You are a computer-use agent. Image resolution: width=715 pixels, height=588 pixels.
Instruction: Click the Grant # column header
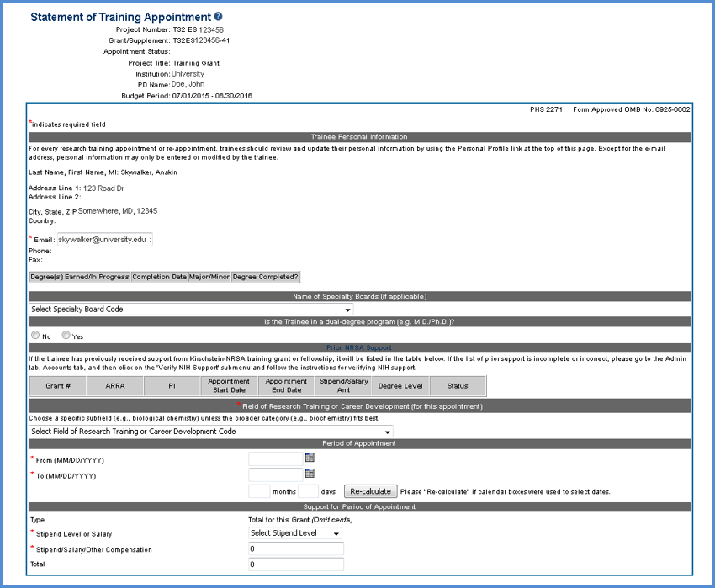[57, 386]
